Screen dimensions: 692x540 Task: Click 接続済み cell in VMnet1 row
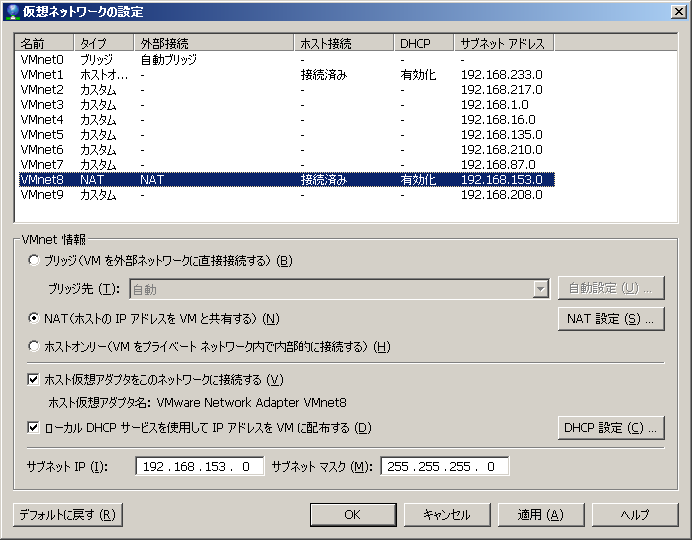[x=324, y=75]
